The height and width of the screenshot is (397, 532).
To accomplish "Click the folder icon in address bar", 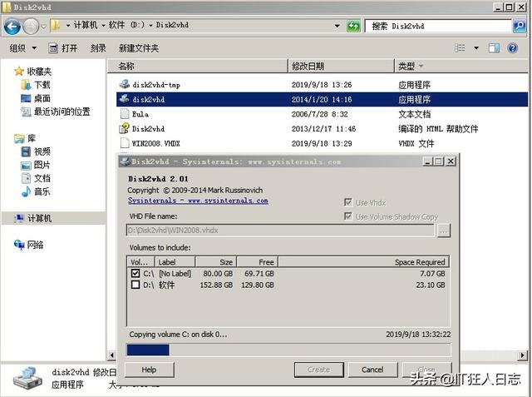I will (56, 25).
